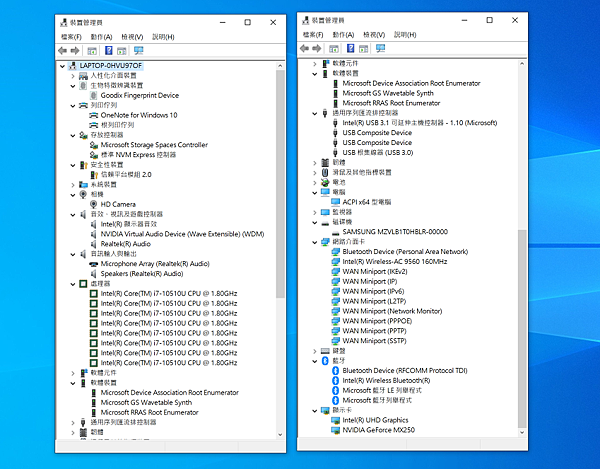Select Microsoft GS Wavetable Synth in left window
This screenshot has height=469, width=600.
(146, 402)
